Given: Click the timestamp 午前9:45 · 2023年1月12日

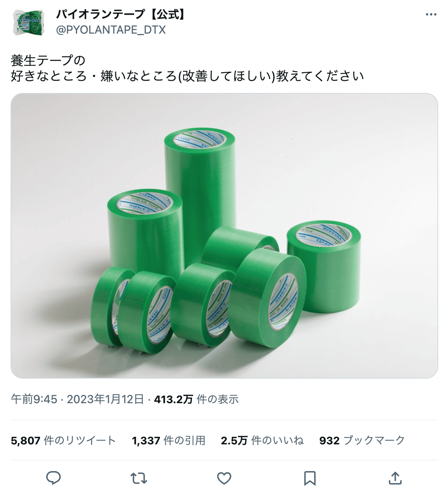Looking at the screenshot, I should pos(77,399).
